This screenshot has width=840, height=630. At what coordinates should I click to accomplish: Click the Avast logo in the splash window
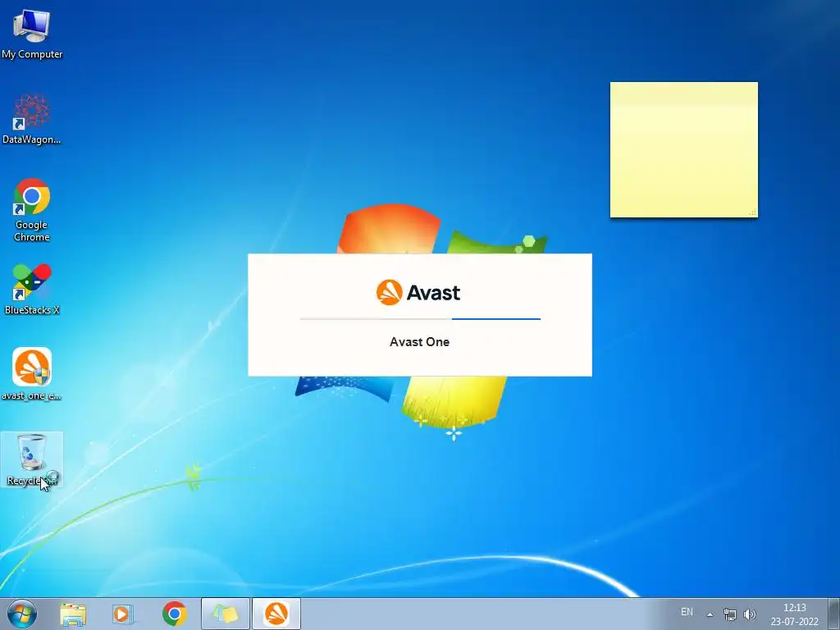pyautogui.click(x=418, y=293)
